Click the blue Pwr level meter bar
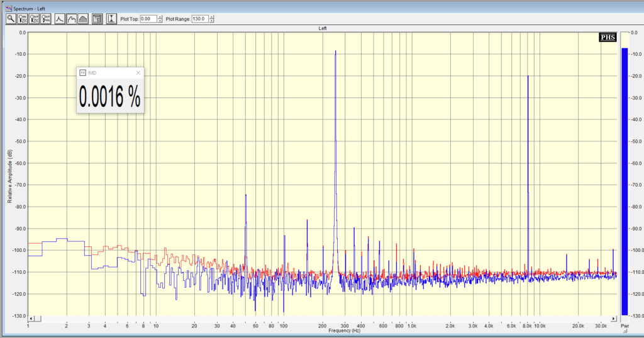Viewport: 644px width, 338px height. tap(625, 181)
